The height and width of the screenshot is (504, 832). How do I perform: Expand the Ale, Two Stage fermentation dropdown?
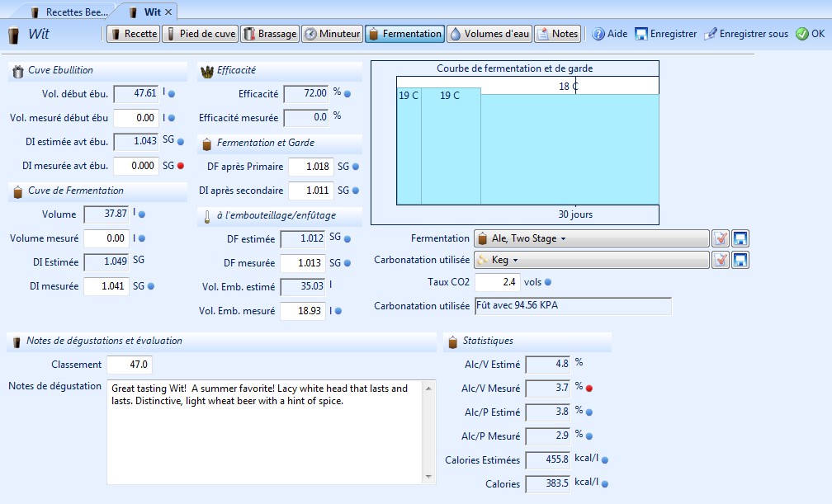click(591, 238)
